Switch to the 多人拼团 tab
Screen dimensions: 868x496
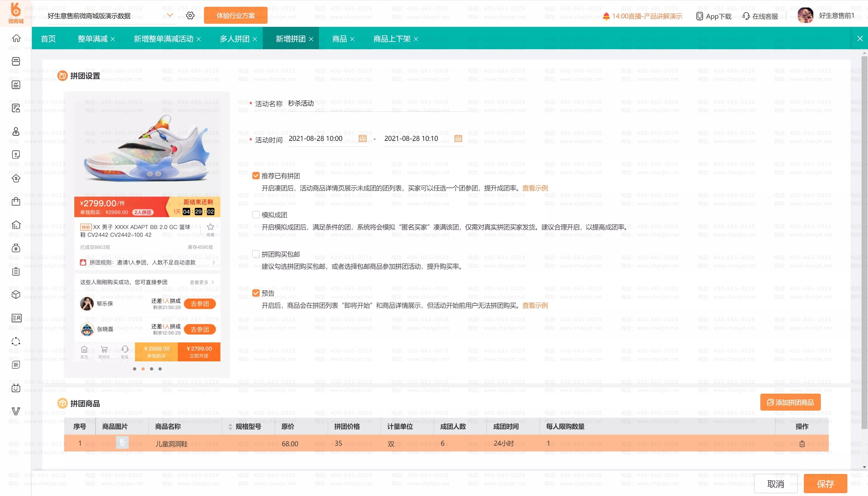point(235,39)
